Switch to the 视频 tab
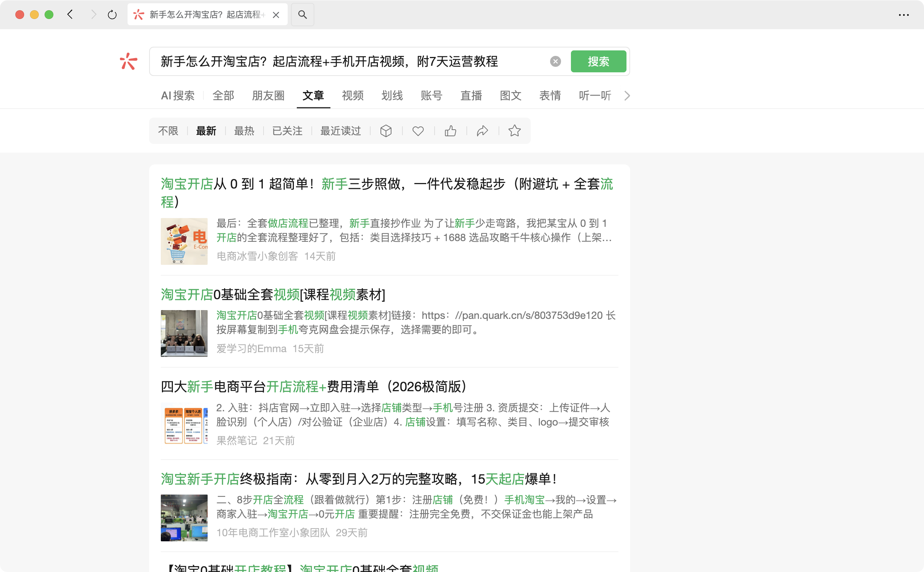The width and height of the screenshot is (924, 572). (x=352, y=96)
